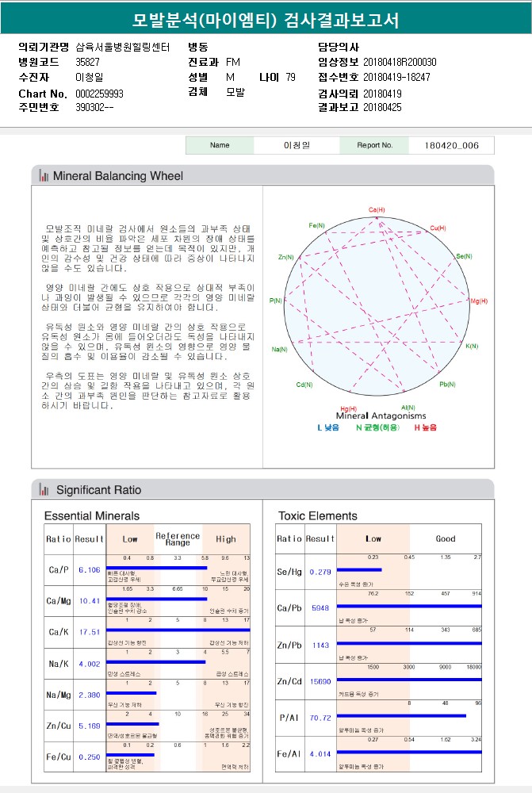532x793 pixels.
Task: Click the Zn(N) label on the wheel
Action: pos(285,258)
